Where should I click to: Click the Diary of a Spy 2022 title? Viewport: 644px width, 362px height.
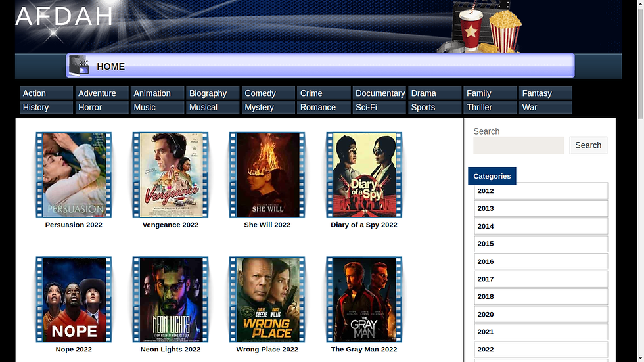pyautogui.click(x=364, y=225)
